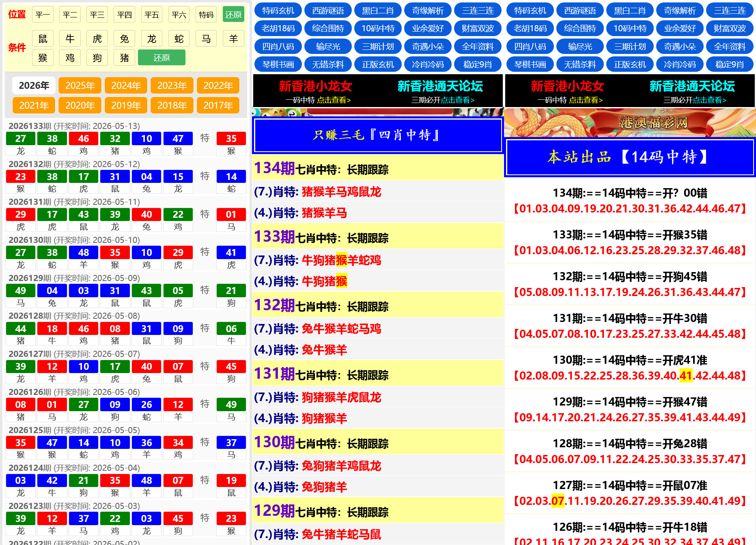Open 特码玄机 link in the middle column
This screenshot has height=545, width=756.
278,11
